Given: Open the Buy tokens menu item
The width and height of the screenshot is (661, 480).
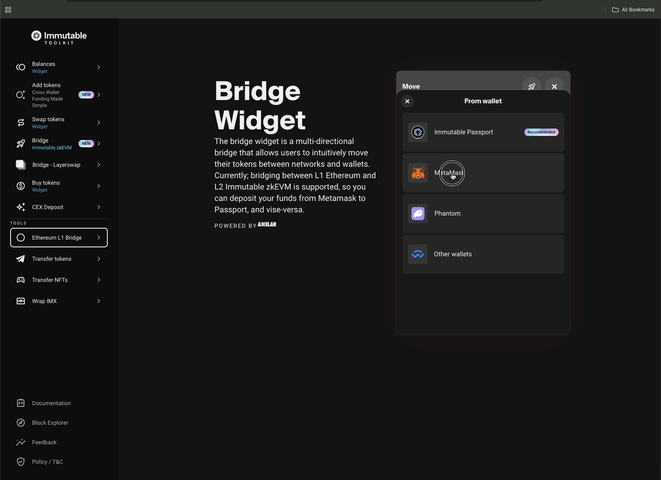Looking at the screenshot, I should click(59, 186).
